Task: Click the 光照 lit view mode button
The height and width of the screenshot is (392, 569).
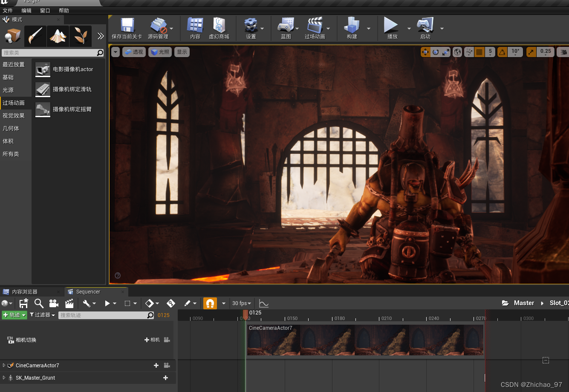Action: click(x=160, y=52)
